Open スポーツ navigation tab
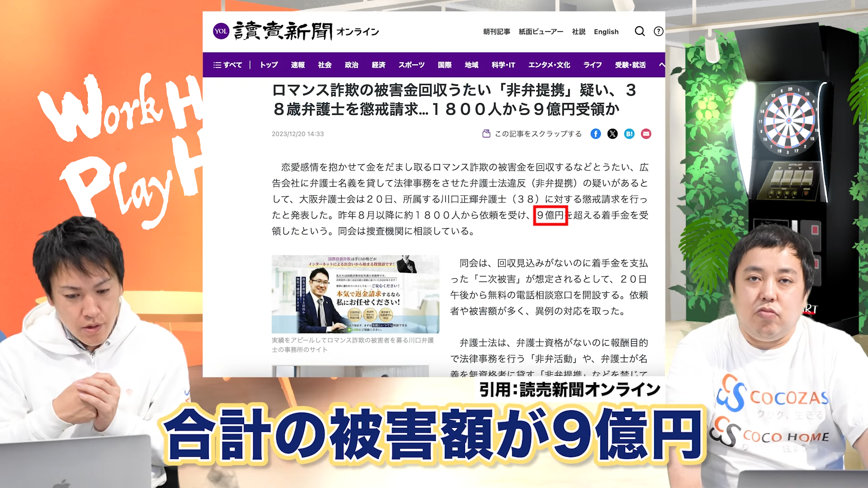The height and width of the screenshot is (488, 868). 411,65
